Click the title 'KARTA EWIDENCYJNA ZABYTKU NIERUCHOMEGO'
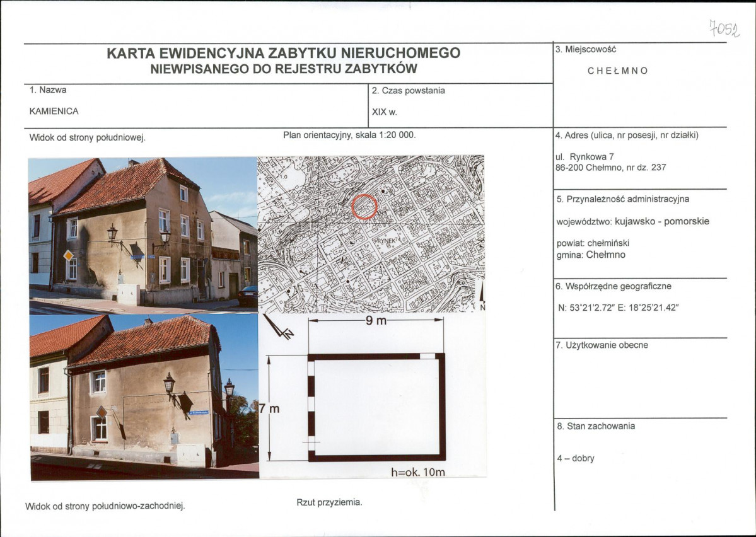 click(284, 53)
